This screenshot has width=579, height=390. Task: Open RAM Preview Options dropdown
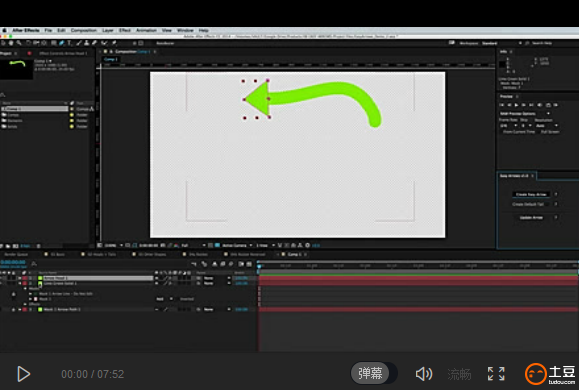pos(525,113)
